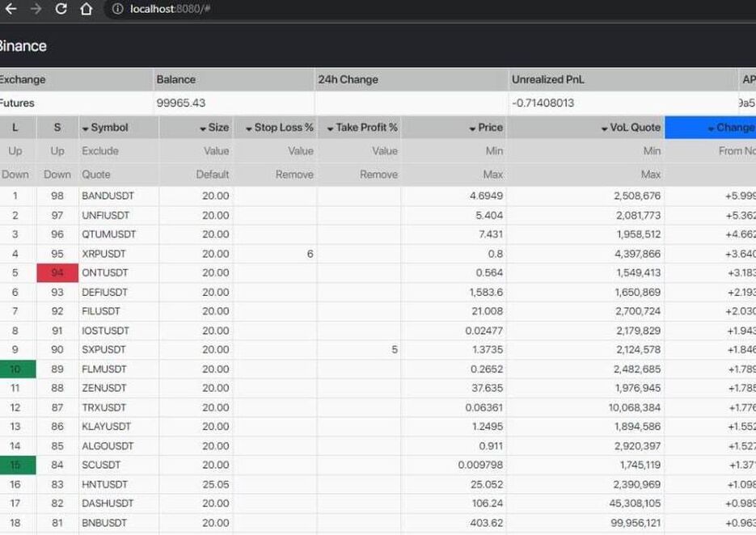Toggle the green L cell 15 for SCUSDT
Viewport: 756px width, 535px height.
click(x=17, y=465)
